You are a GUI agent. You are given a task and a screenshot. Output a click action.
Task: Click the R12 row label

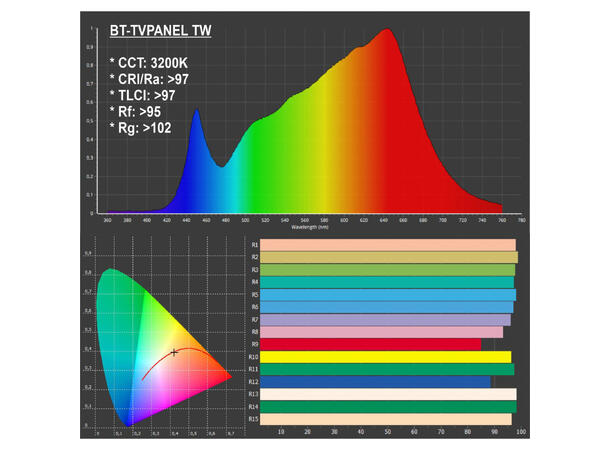tap(253, 382)
